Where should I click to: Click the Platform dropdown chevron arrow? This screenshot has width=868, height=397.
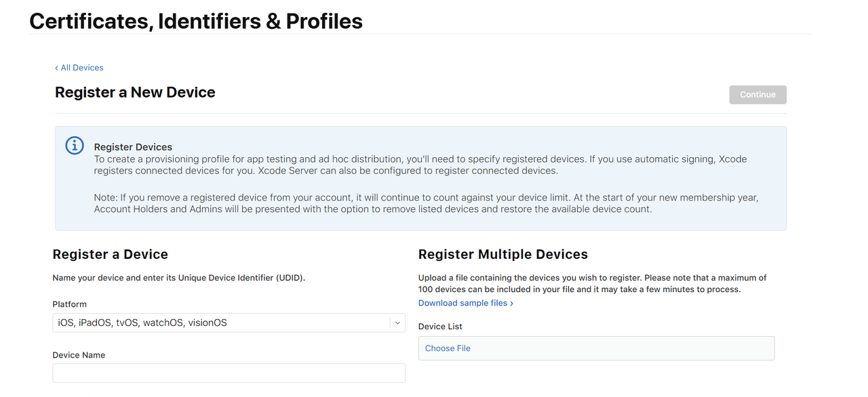[x=397, y=323]
